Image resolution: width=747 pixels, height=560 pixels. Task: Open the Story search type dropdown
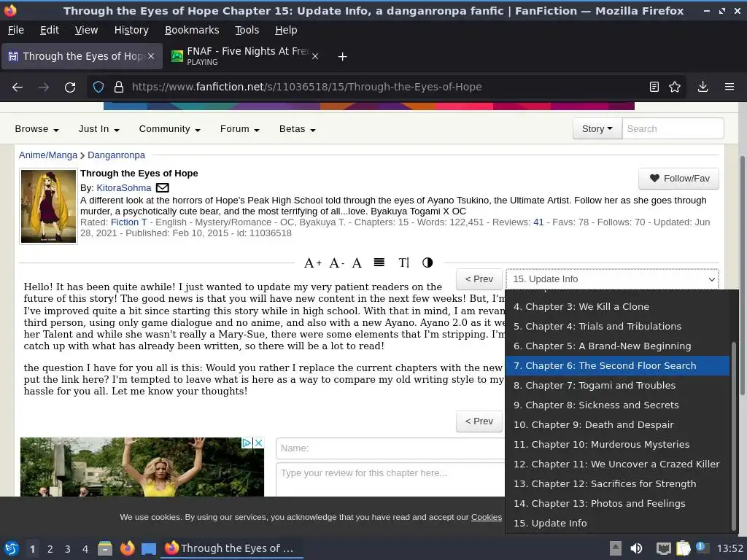click(x=597, y=128)
